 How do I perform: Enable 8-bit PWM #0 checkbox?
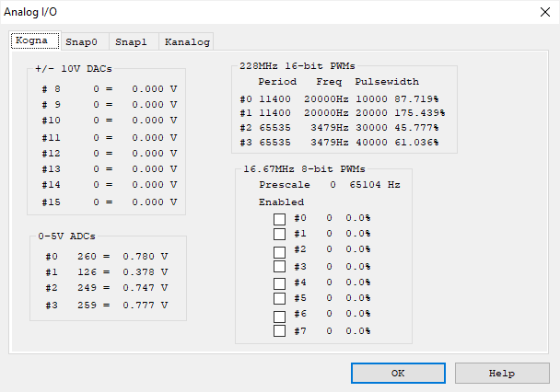point(280,219)
